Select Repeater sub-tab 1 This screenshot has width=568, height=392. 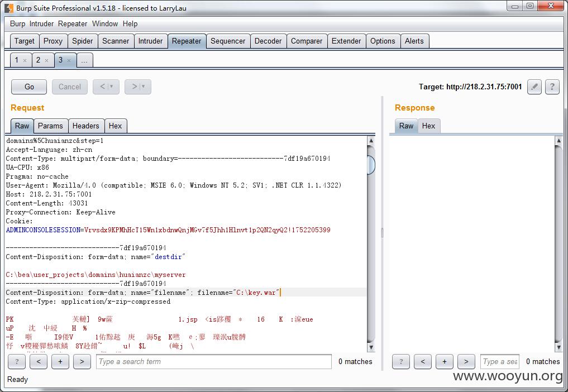[17, 60]
